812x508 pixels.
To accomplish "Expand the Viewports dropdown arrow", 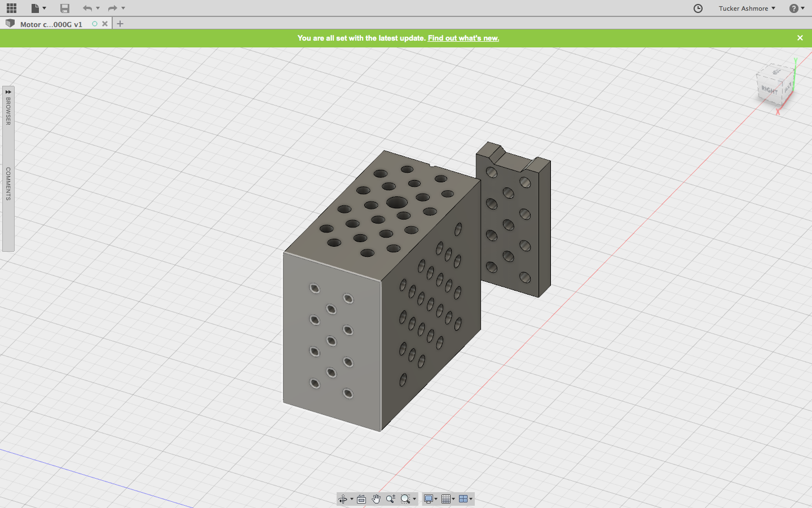I will tap(471, 499).
